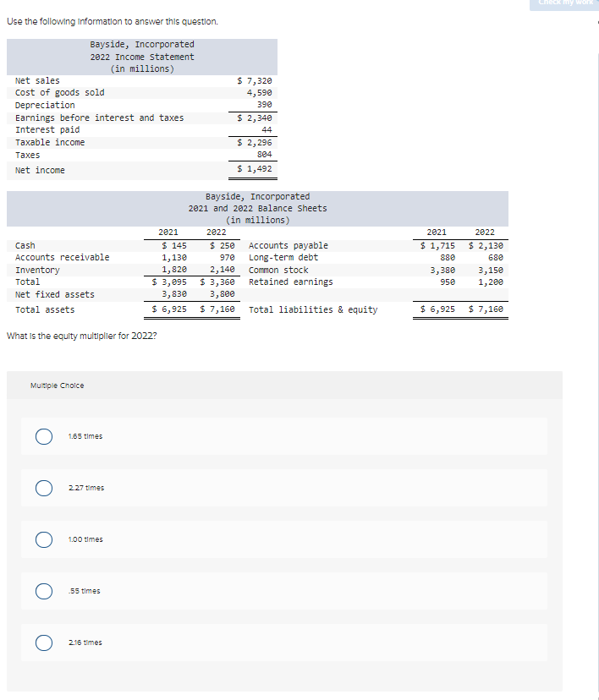This screenshot has height=700, width=599.
Task: Select the Total liabilities & equity label
Action: click(313, 309)
